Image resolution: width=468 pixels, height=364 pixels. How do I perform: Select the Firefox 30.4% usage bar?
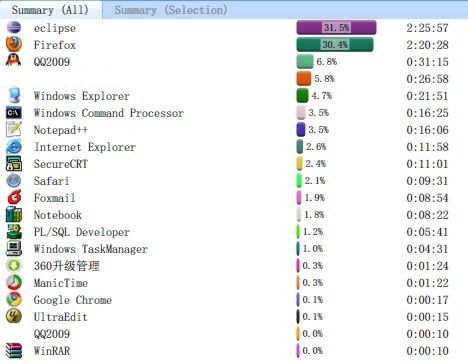[335, 44]
